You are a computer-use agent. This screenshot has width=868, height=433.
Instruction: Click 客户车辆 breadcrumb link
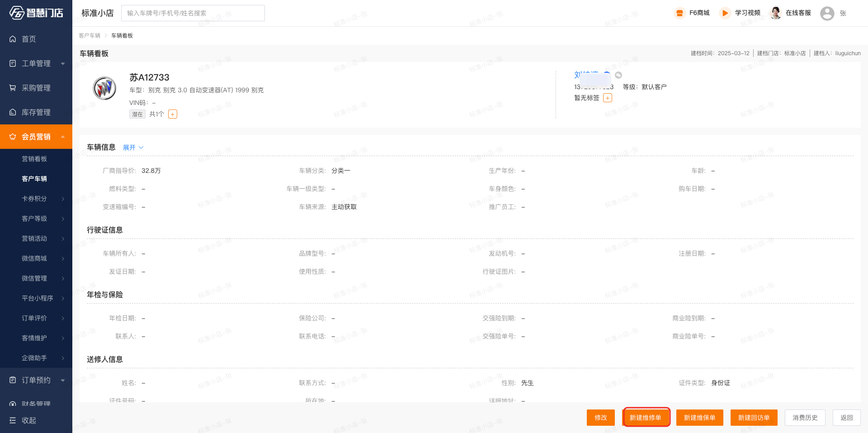click(x=90, y=36)
